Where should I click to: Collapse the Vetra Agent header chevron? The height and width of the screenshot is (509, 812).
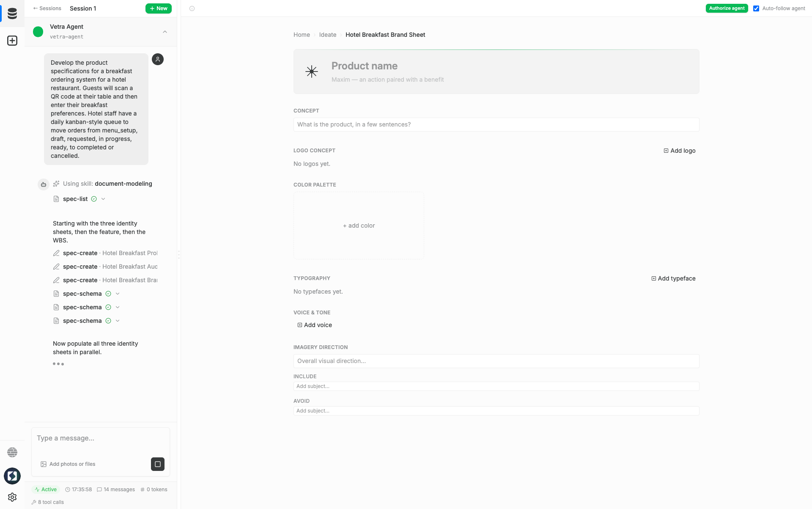coord(165,32)
